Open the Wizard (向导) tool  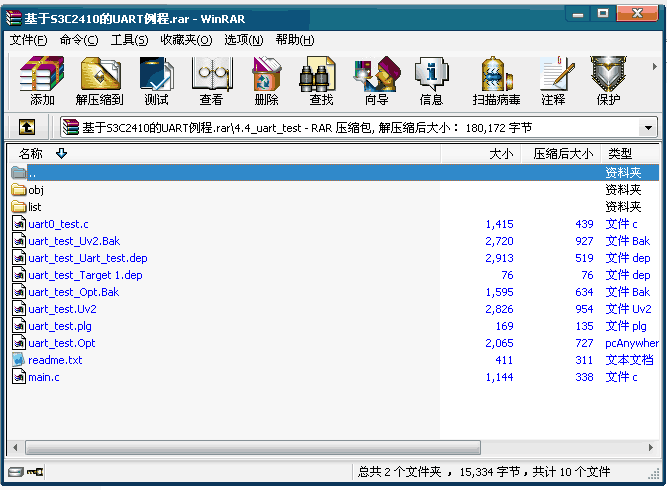(377, 74)
